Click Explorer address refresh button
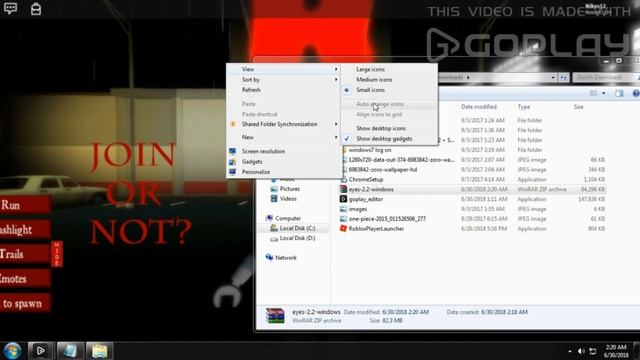640x360 pixels. (x=564, y=78)
